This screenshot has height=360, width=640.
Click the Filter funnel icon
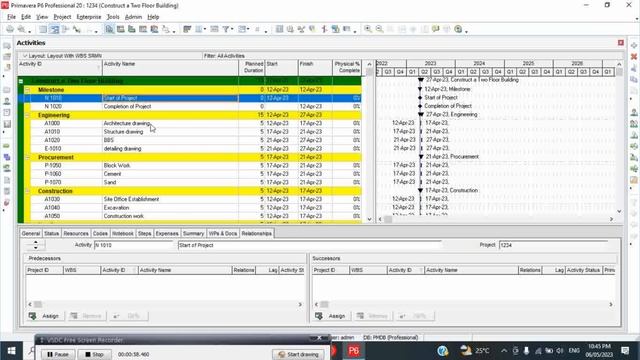pyautogui.click(x=225, y=29)
